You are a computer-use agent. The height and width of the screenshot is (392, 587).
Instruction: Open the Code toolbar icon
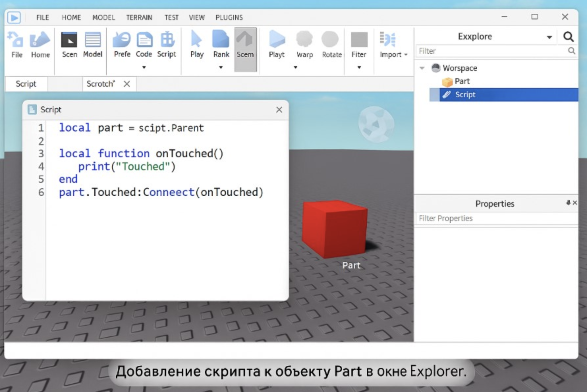pyautogui.click(x=144, y=40)
